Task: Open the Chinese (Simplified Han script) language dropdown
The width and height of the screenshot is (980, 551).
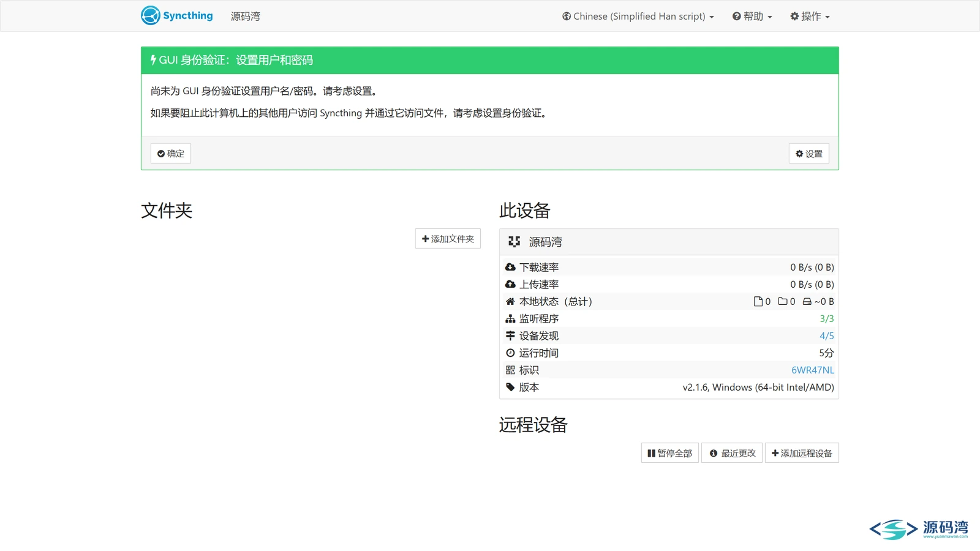Action: tap(638, 17)
